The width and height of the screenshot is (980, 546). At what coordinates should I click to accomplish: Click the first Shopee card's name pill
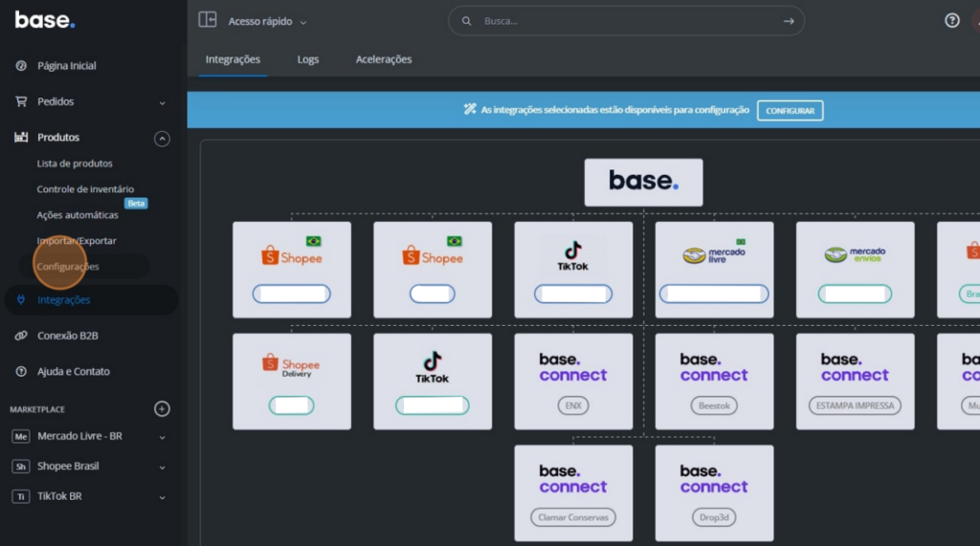[x=292, y=294]
